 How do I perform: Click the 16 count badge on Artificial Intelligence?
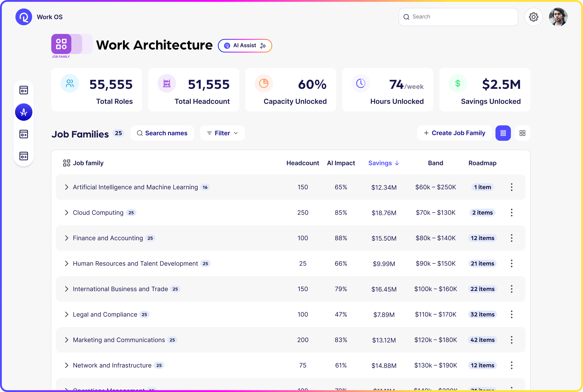pos(205,187)
